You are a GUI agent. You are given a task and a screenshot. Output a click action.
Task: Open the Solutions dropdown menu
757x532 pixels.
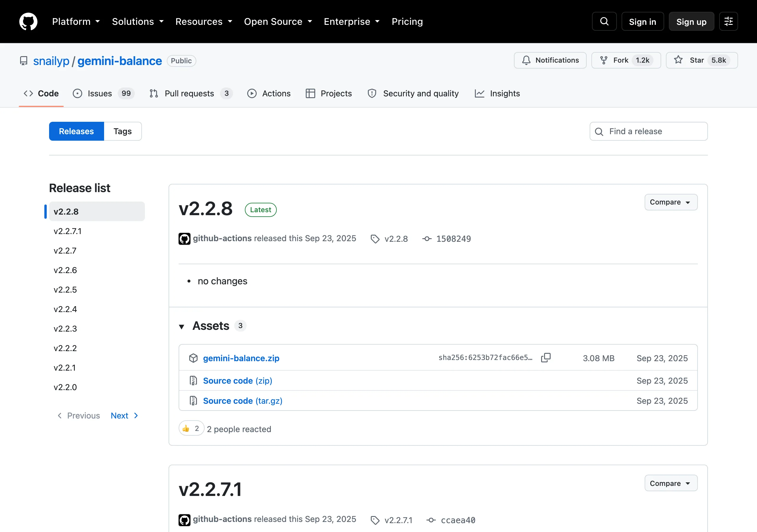click(x=138, y=21)
